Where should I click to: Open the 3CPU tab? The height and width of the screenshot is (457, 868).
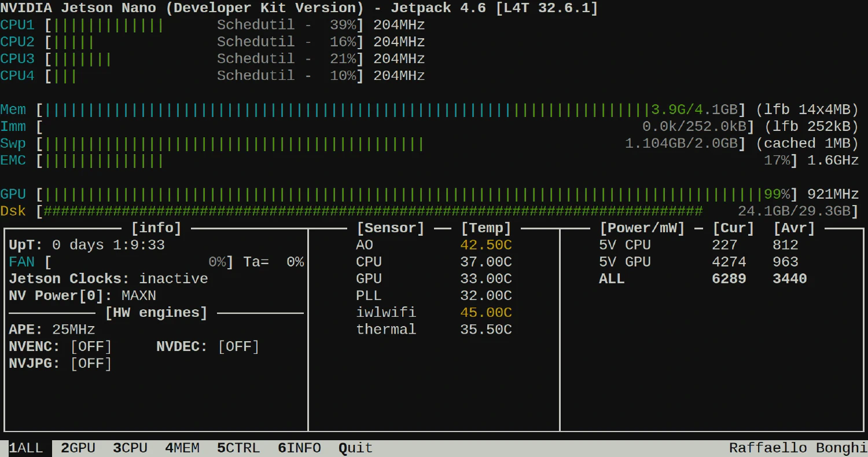click(x=130, y=448)
